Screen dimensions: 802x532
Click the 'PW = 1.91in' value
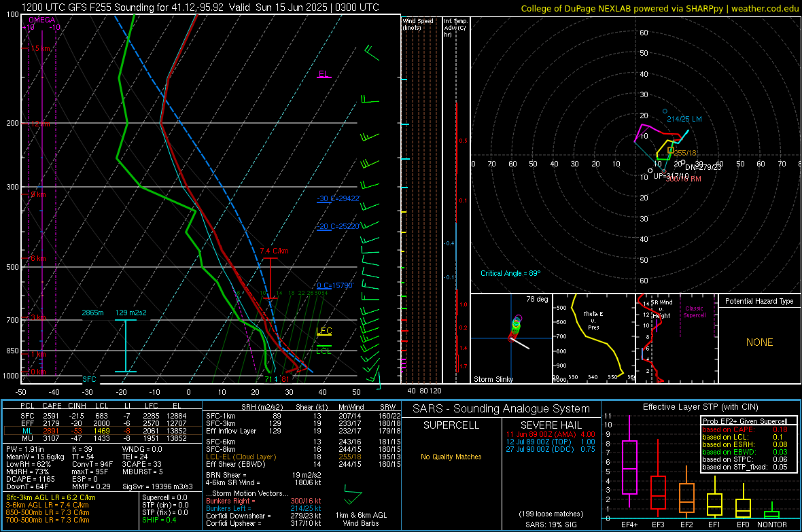coord(25,449)
